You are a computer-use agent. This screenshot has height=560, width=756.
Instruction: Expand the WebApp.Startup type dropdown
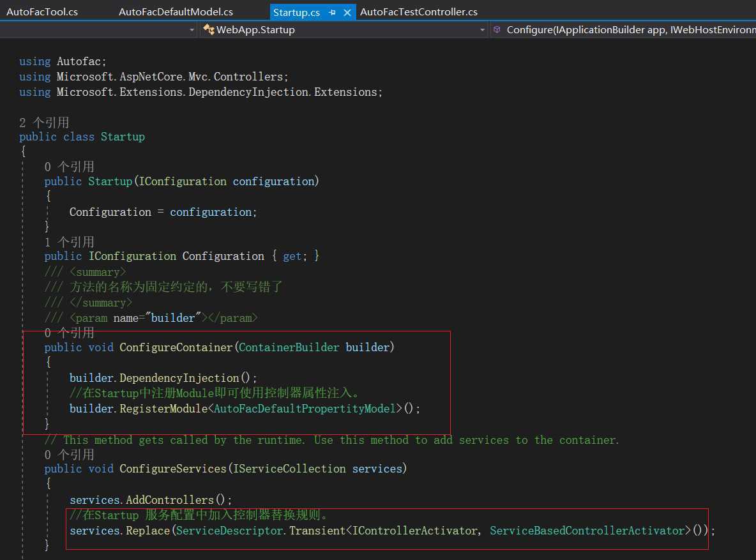pyautogui.click(x=482, y=30)
